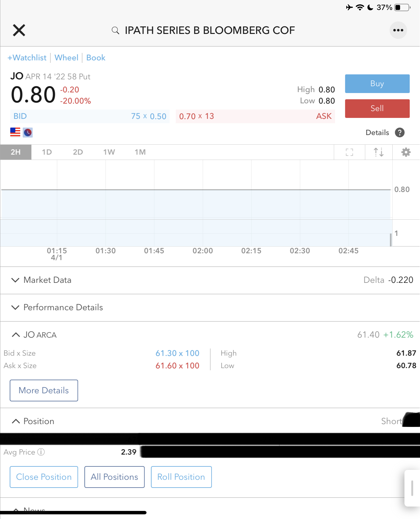Viewport: 420px width, 519px height.
Task: Select the 1W chart timeframe
Action: [x=109, y=152]
